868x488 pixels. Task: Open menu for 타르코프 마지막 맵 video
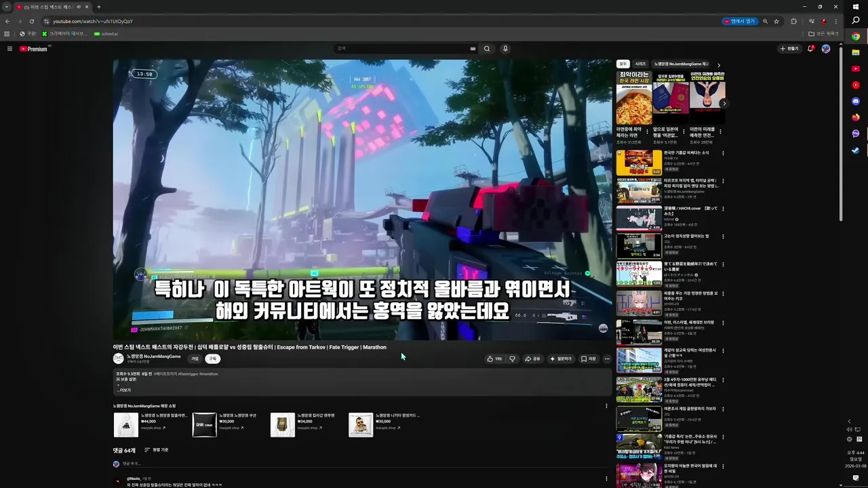tap(723, 182)
